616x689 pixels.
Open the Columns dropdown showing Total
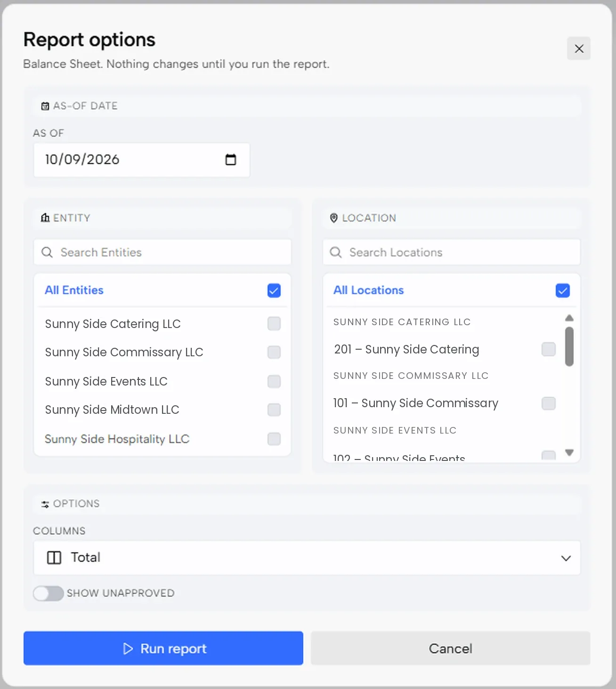(307, 558)
